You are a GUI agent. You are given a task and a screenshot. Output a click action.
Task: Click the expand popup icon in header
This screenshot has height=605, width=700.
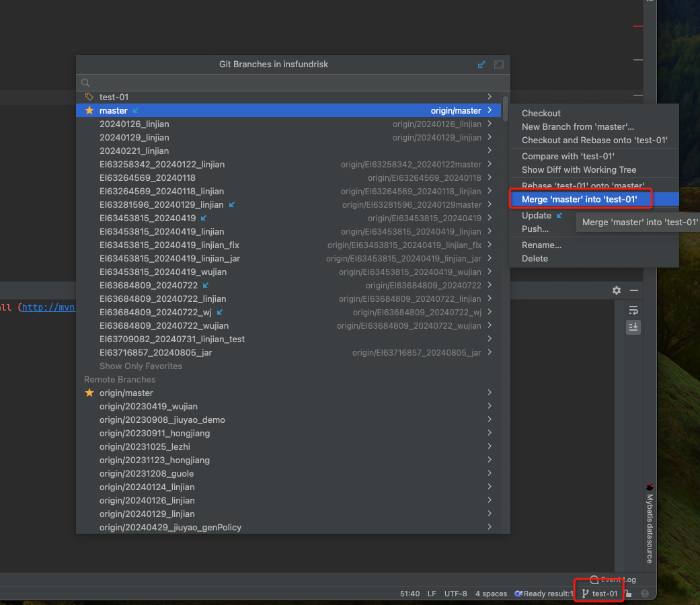coord(499,65)
